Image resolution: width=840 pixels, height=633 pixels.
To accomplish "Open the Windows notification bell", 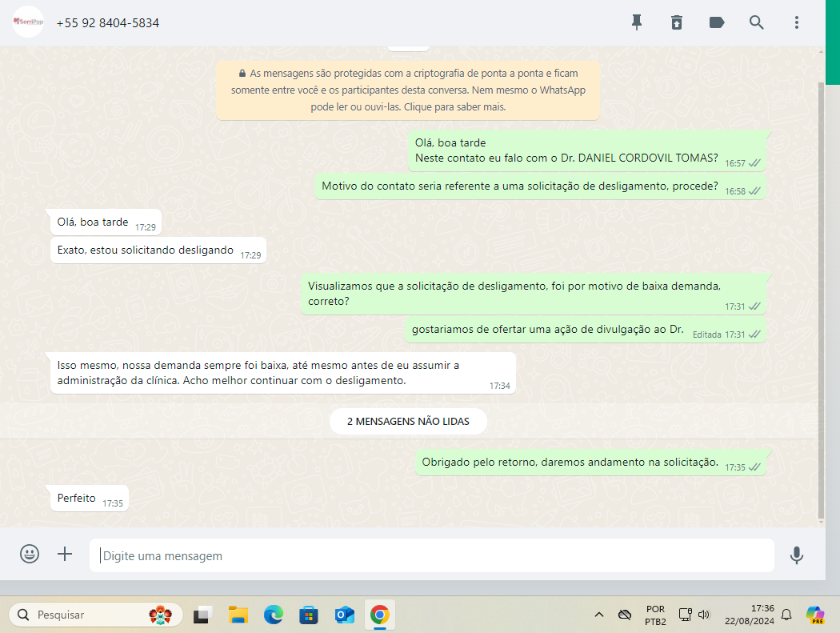I will (x=786, y=615).
